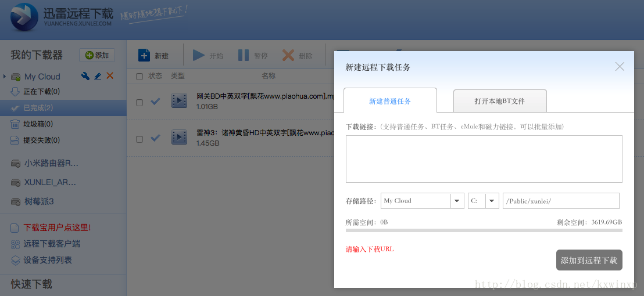Click the pencil rename icon for My Cloud
Viewport: 644px width, 296px height.
pos(98,76)
